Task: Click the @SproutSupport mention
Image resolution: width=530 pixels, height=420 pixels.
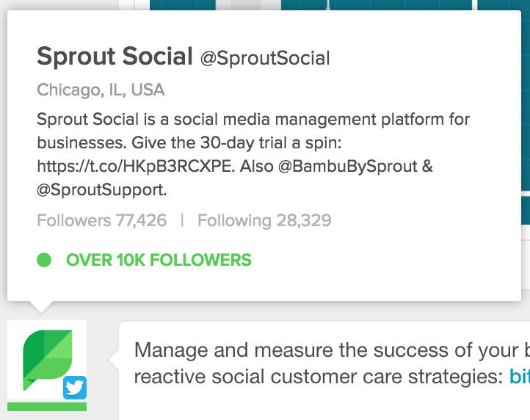Action: coord(101,189)
